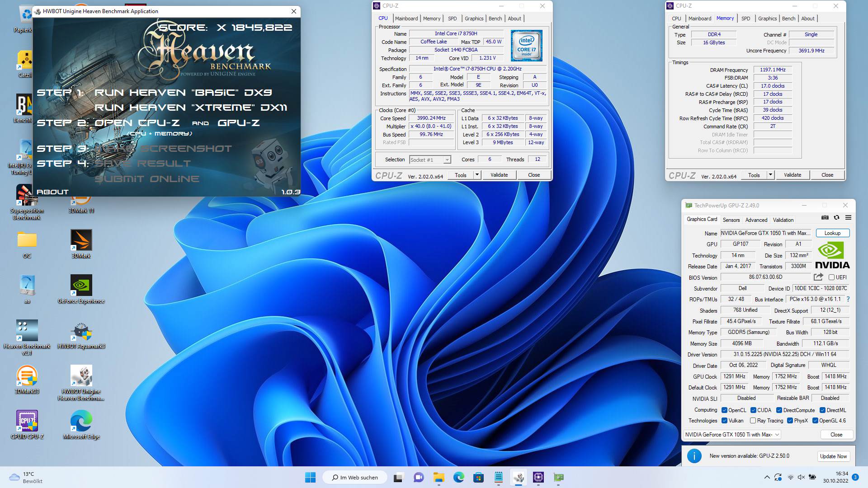Toggle the CUDA checkbox
The image size is (868, 488).
click(753, 410)
